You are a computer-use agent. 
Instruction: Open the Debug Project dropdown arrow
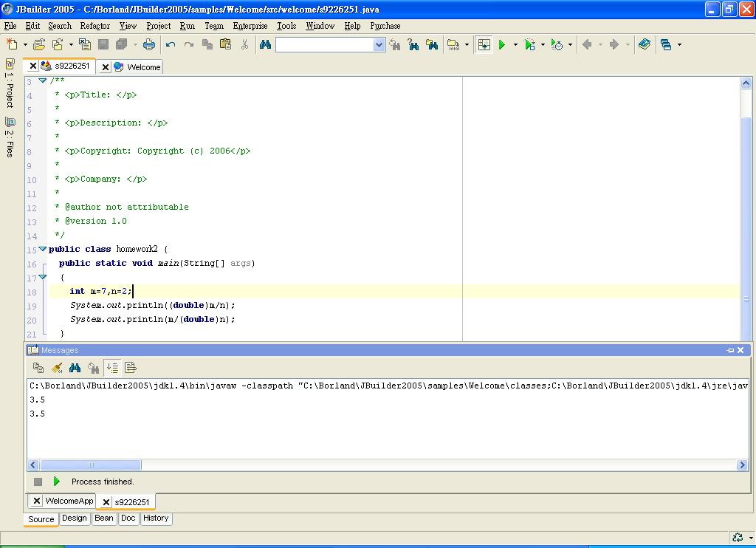(x=543, y=45)
